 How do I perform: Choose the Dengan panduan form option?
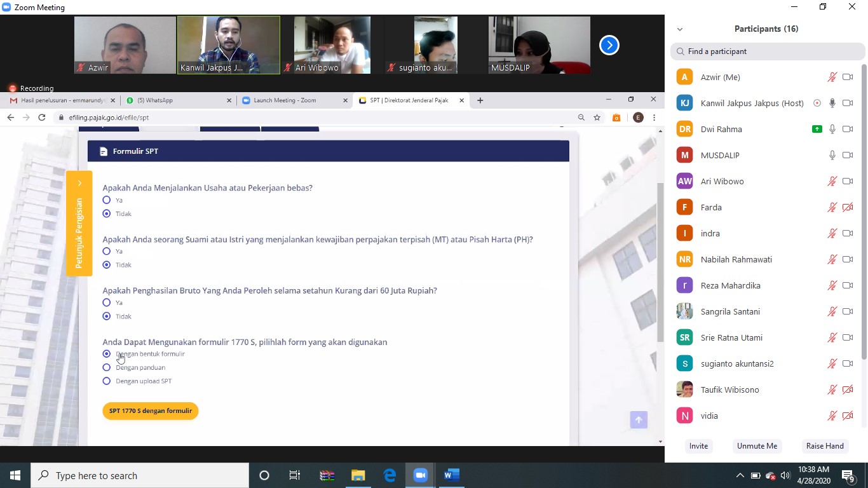pos(107,367)
